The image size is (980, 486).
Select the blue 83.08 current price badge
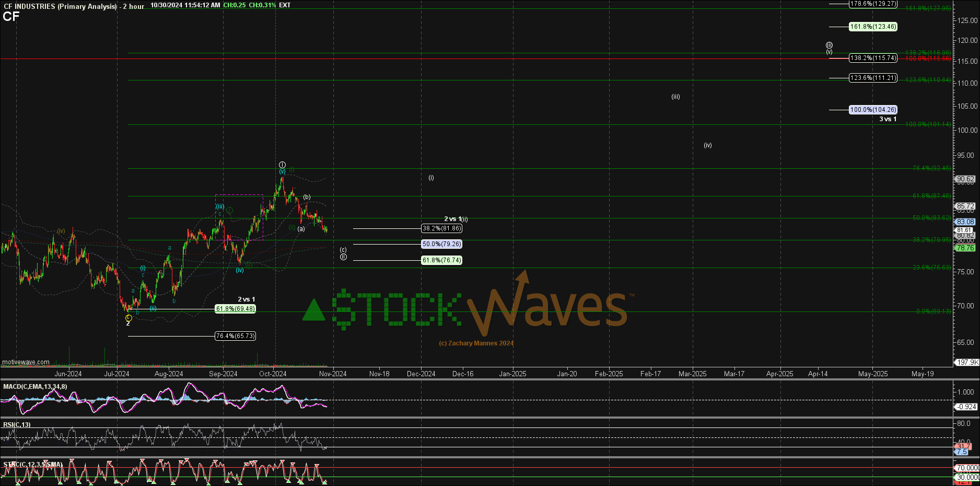point(965,222)
